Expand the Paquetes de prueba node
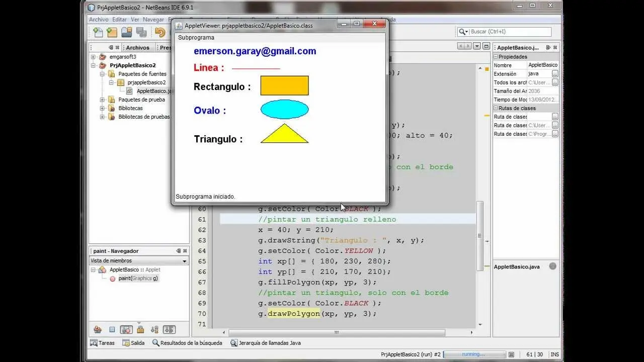644x362 pixels. tap(102, 100)
